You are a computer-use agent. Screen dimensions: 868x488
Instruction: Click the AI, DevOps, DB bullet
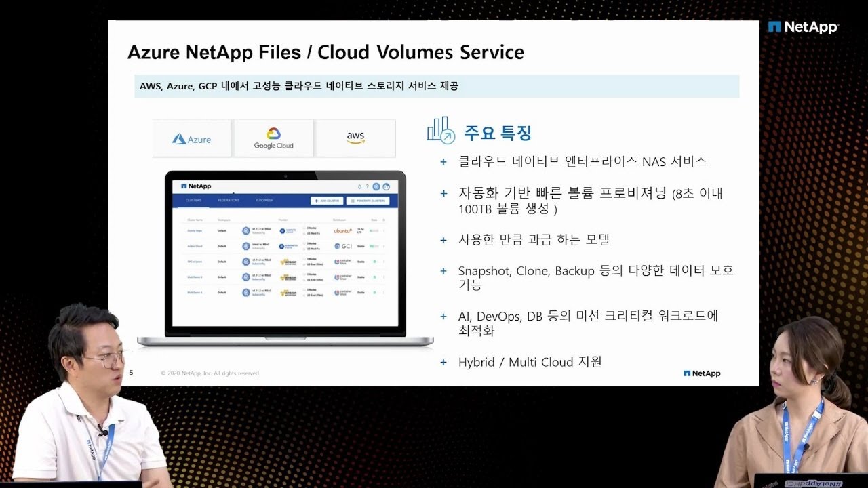pos(589,323)
